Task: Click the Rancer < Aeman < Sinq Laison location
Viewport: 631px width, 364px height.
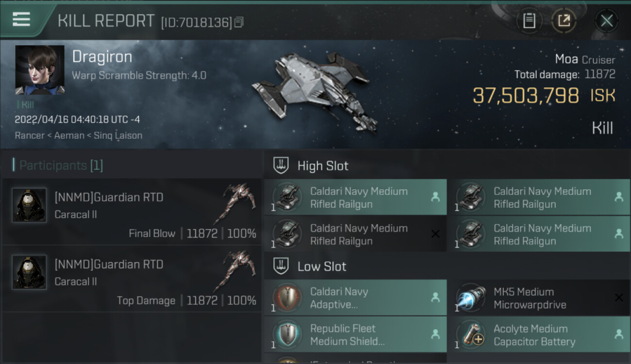Action: coord(79,135)
